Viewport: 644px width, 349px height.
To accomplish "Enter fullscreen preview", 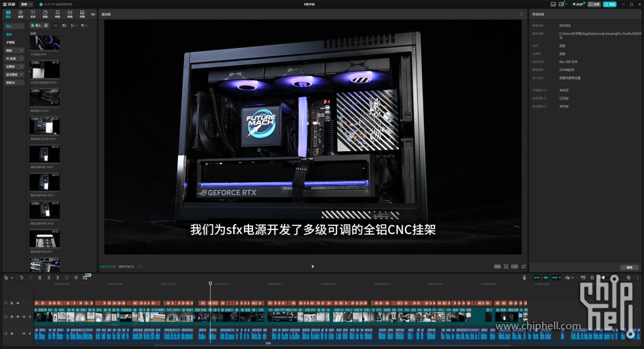I will click(x=524, y=266).
